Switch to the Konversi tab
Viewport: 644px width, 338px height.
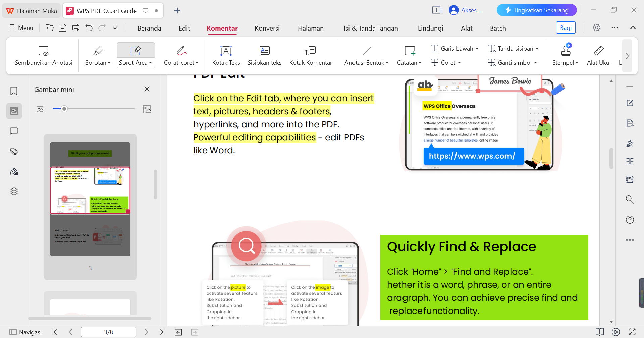tap(267, 28)
